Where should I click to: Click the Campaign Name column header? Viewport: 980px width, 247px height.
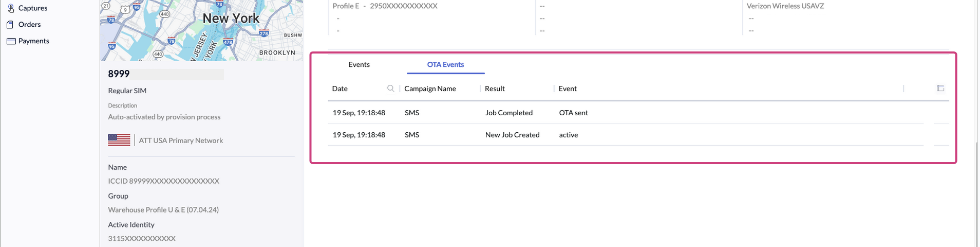click(x=430, y=89)
